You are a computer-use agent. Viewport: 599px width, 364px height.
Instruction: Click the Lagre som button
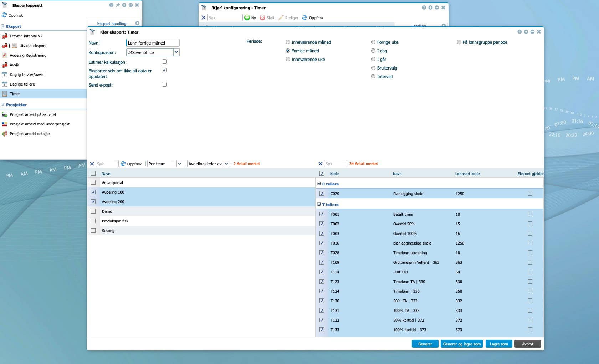click(x=499, y=344)
